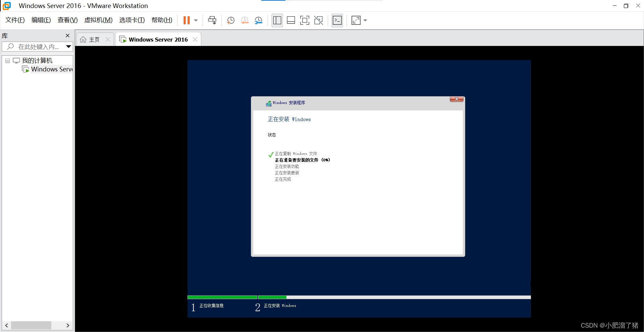This screenshot has width=644, height=332.
Task: Send Ctrl+Alt+Del to virtual machine
Action: [212, 20]
